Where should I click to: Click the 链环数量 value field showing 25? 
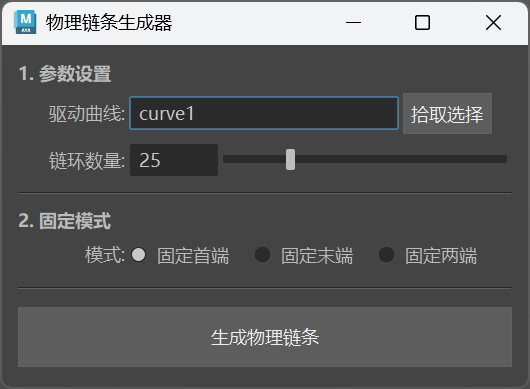[174, 160]
